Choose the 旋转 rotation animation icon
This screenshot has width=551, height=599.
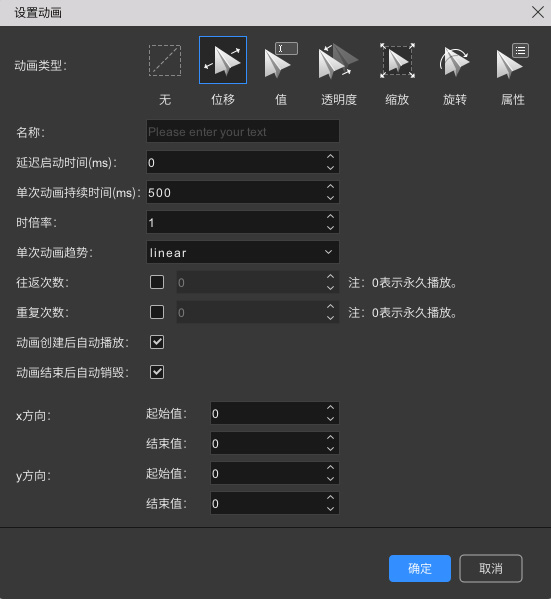[x=454, y=61]
